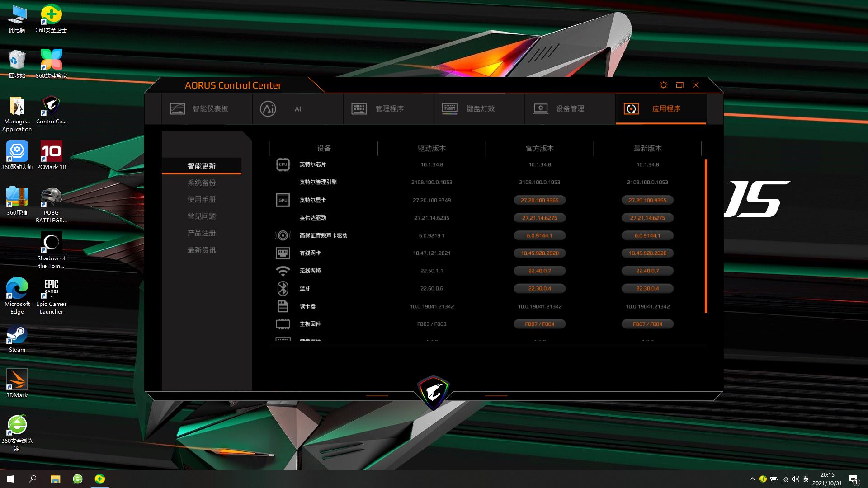This screenshot has height=488, width=868.
Task: Select the speaker icon for 高保证音频声卡驱动
Action: tap(283, 235)
